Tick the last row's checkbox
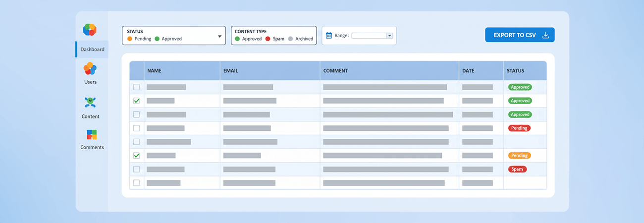This screenshot has height=223, width=644. 137,183
